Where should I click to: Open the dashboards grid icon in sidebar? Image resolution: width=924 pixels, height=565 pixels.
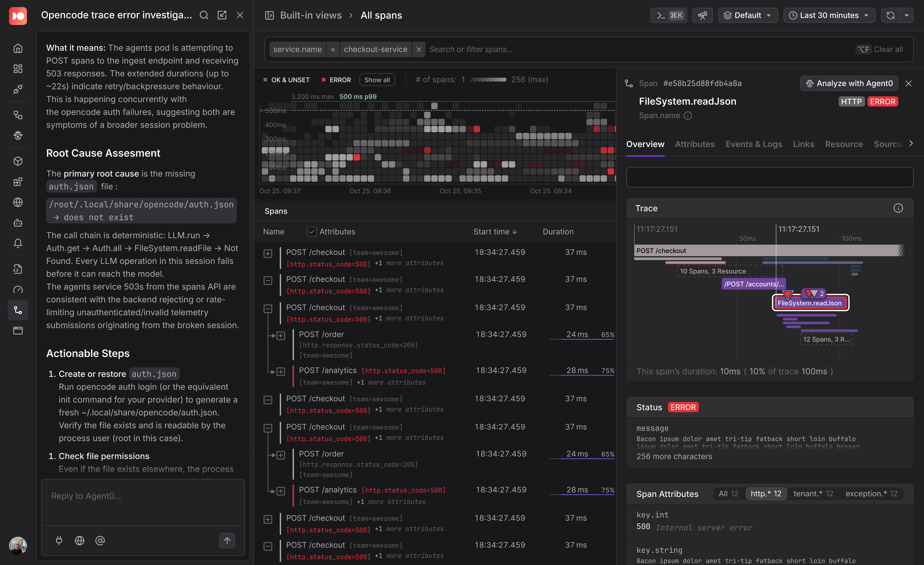pos(18,69)
